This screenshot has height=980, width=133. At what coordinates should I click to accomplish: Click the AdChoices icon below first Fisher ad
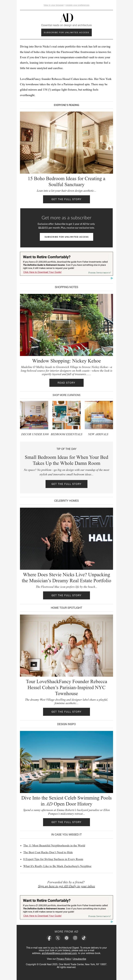tap(112, 278)
